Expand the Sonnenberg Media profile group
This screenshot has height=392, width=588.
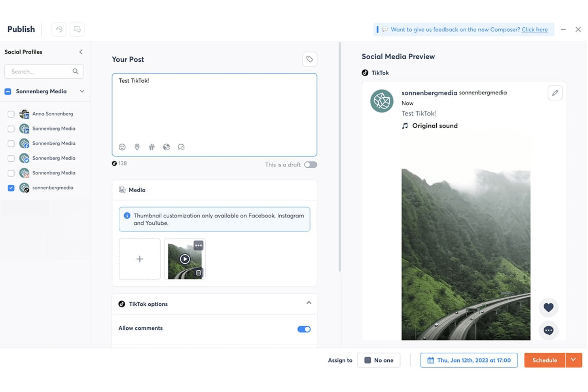tap(82, 91)
